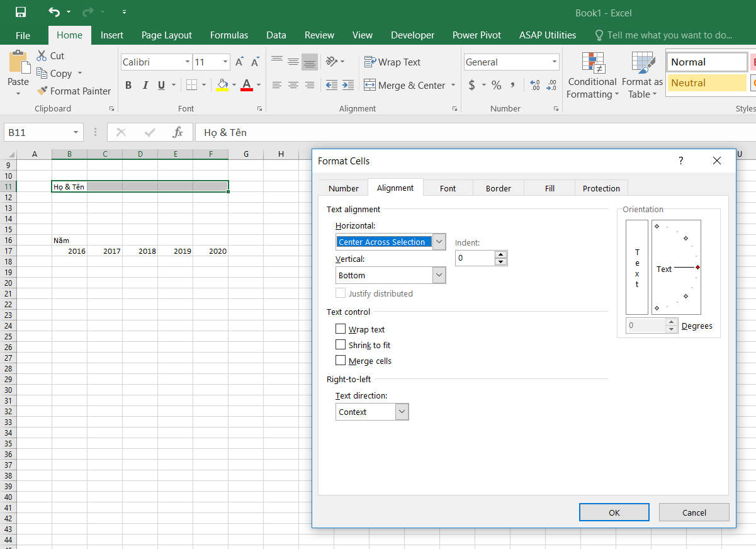Switch to the Number tab in dialog

pyautogui.click(x=344, y=188)
